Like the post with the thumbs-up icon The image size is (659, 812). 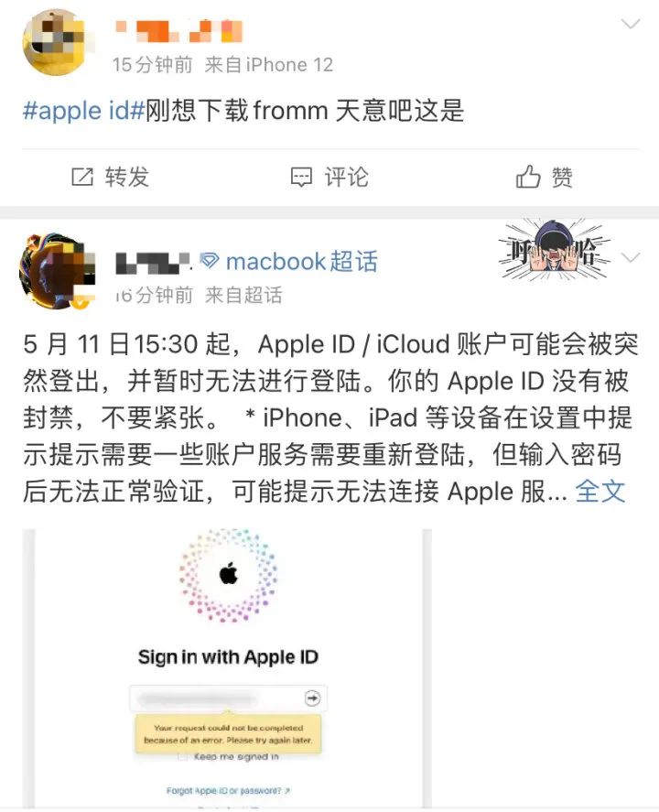pyautogui.click(x=528, y=177)
